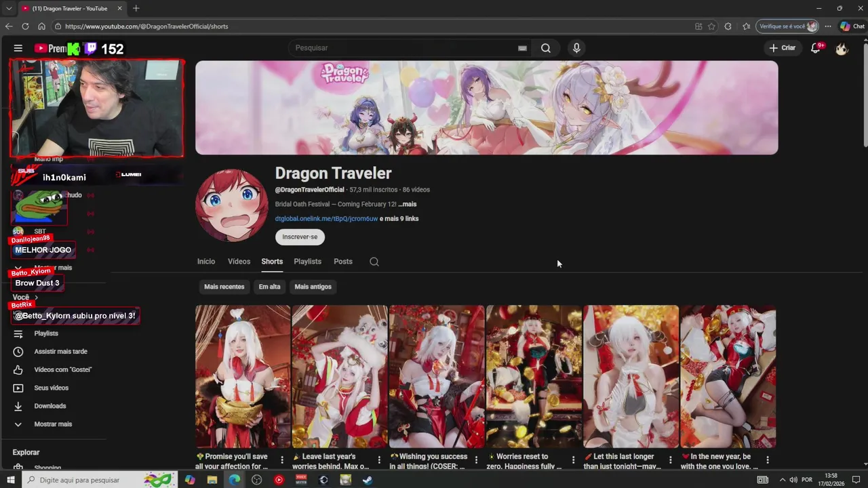
Task: Click the Dragon Traveler channel avatar
Action: tap(232, 205)
